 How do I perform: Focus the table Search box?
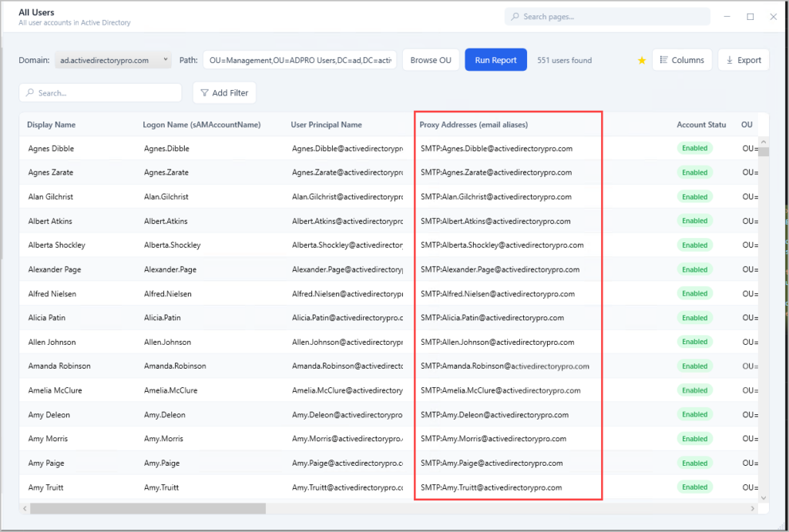(100, 92)
